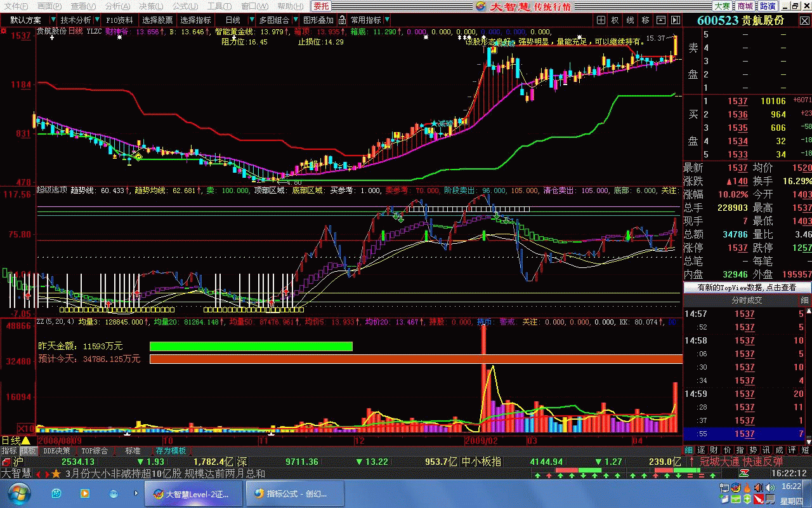Expand the 技术分析 dropdown arrow
The height and width of the screenshot is (508, 812).
pos(96,20)
